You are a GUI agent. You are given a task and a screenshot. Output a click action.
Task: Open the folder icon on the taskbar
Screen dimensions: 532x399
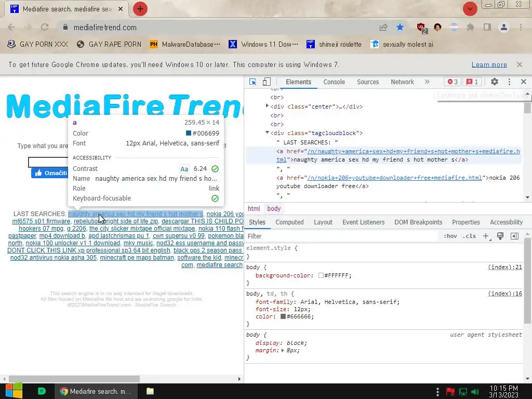[x=150, y=391]
